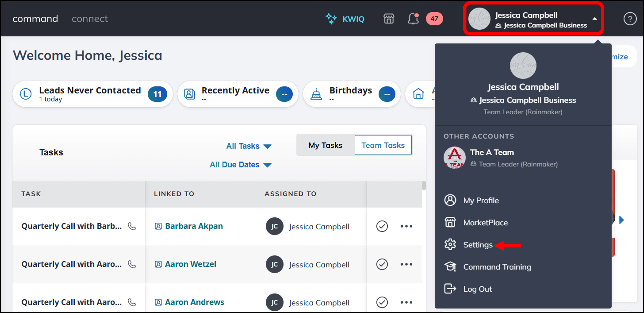Open My Profile menu item
Screen dimensions: 644x313
click(x=481, y=200)
